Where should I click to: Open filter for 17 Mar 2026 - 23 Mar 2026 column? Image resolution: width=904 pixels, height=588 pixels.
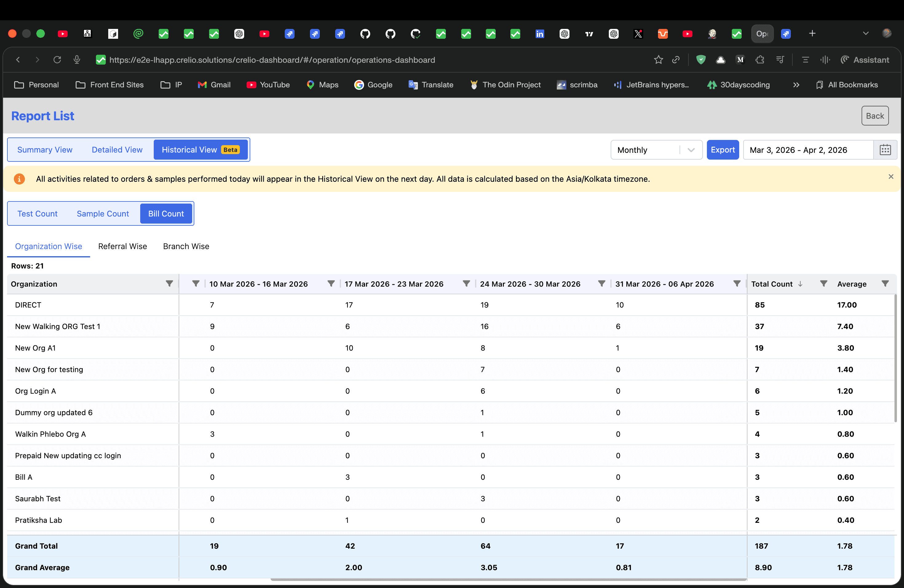coord(466,284)
